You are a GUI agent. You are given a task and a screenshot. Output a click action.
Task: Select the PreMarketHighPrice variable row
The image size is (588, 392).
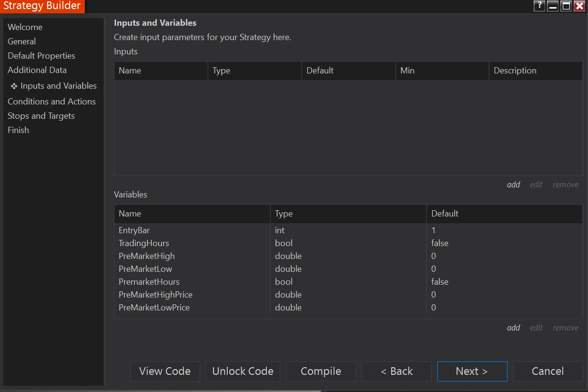(156, 295)
